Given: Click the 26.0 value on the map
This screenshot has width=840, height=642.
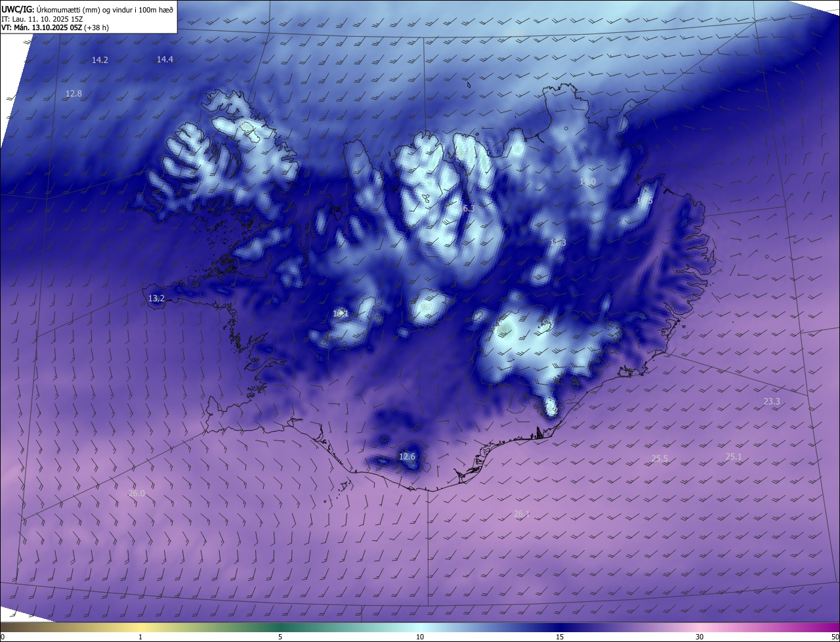Looking at the screenshot, I should tap(136, 493).
